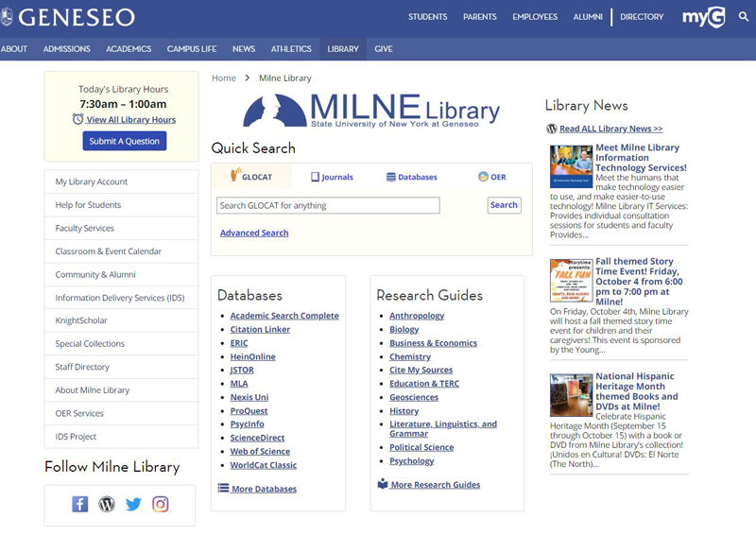Open the Psychology research guide
Image resolution: width=756 pixels, height=536 pixels.
pyautogui.click(x=412, y=460)
